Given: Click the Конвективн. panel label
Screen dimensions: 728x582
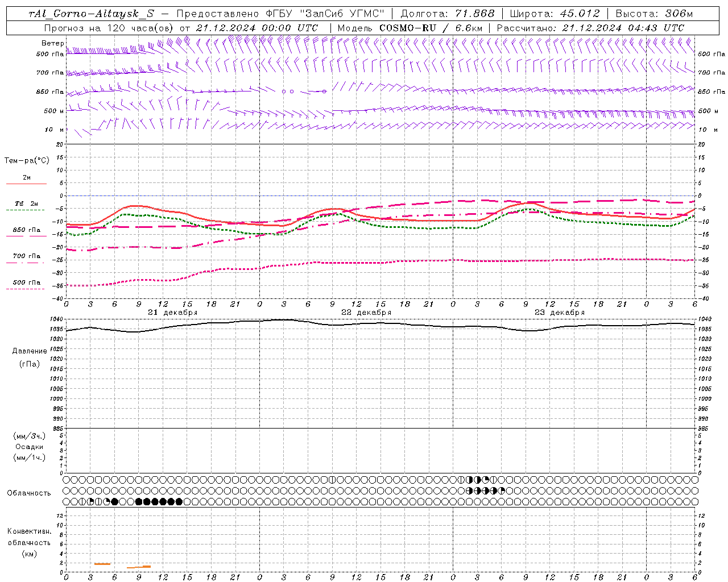Looking at the screenshot, I should 29,531.
